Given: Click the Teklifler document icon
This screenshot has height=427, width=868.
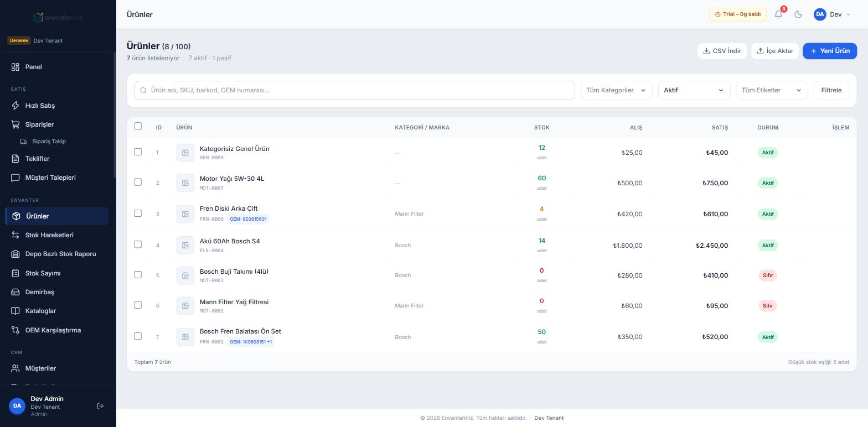Looking at the screenshot, I should (15, 159).
